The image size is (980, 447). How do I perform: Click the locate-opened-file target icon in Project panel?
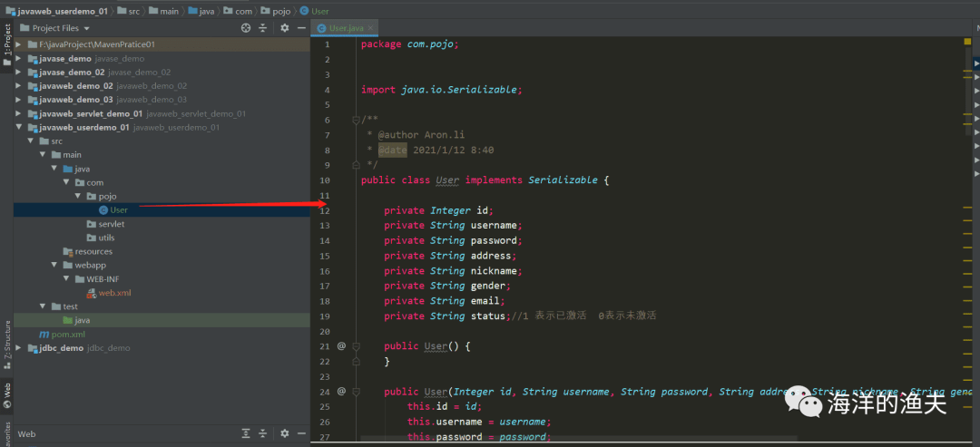[x=246, y=28]
